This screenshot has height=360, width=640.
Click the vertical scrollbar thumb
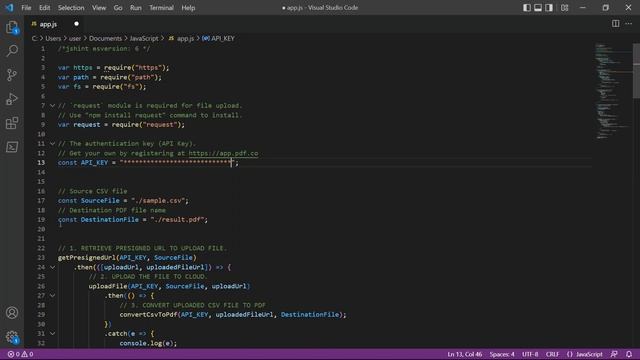point(636,70)
